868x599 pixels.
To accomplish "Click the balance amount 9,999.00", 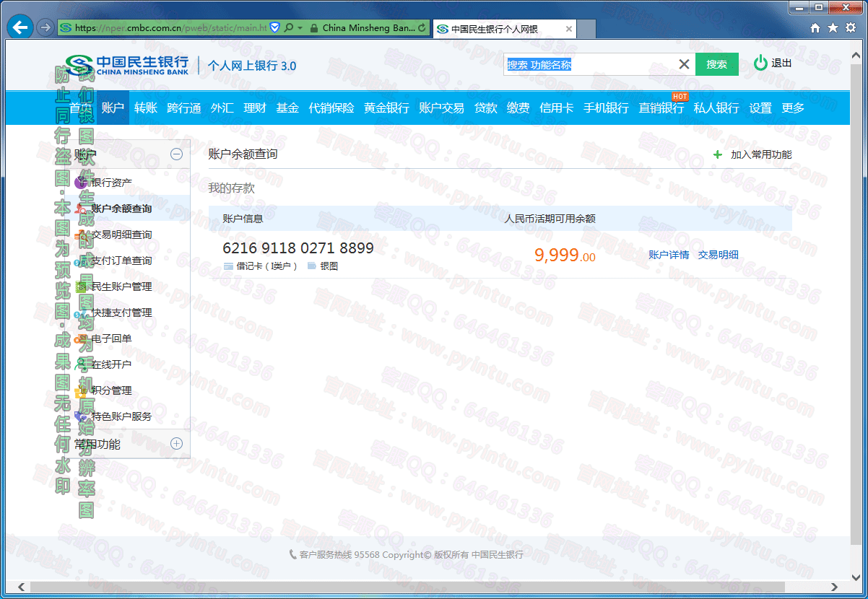I will [565, 255].
